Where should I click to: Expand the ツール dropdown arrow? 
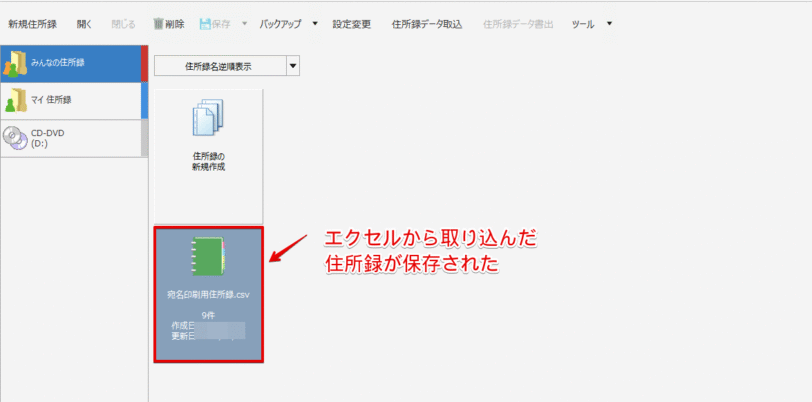coord(609,24)
